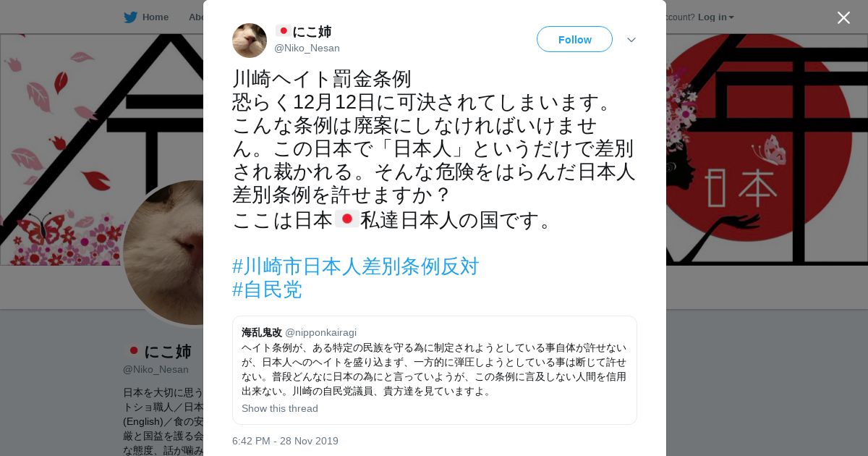Open quoted user @nipponkairagi handle
The height and width of the screenshot is (456, 868).
pos(320,332)
